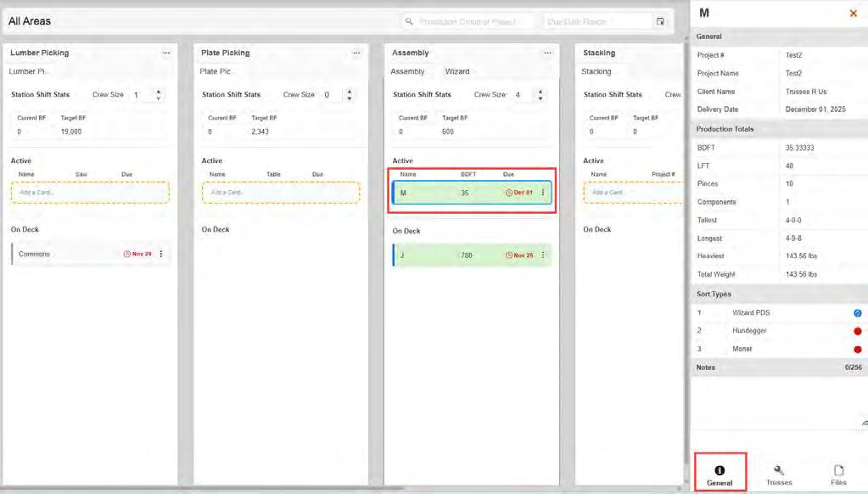Click the Nov 29 due clock icon

(x=126, y=254)
